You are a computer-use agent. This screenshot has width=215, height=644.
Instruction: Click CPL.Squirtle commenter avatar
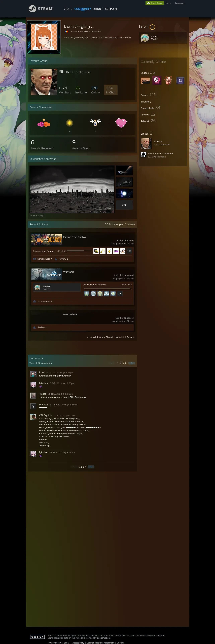coord(33,417)
